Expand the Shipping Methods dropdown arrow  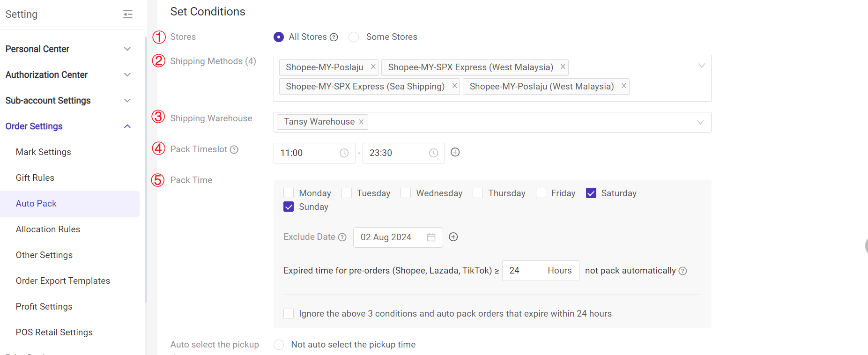pos(701,66)
